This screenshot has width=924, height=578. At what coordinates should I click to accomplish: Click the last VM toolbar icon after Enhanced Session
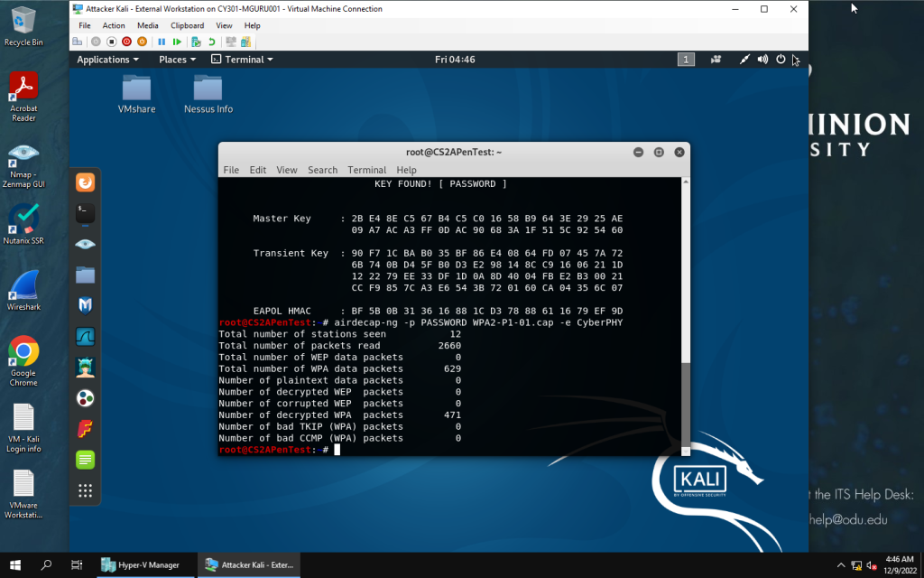coord(245,42)
